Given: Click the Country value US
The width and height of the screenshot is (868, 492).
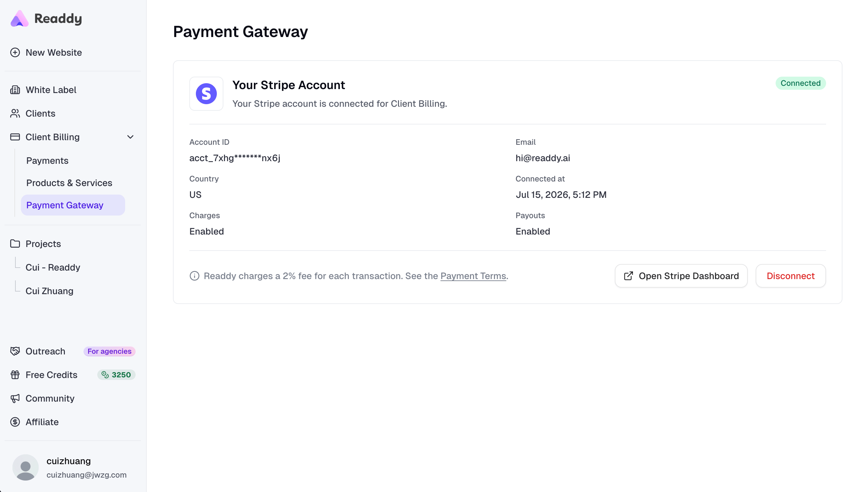Looking at the screenshot, I should (x=195, y=195).
